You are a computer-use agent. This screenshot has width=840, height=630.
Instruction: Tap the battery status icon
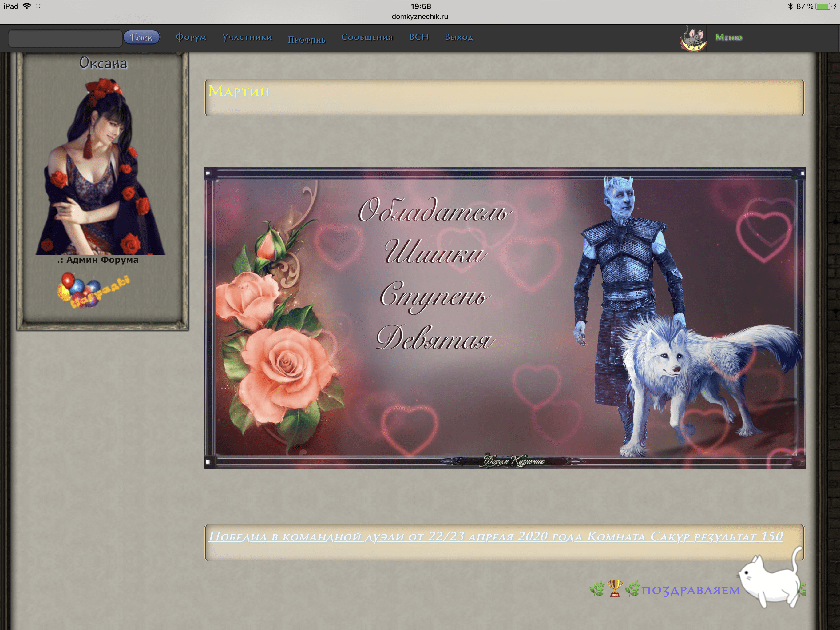(x=823, y=6)
